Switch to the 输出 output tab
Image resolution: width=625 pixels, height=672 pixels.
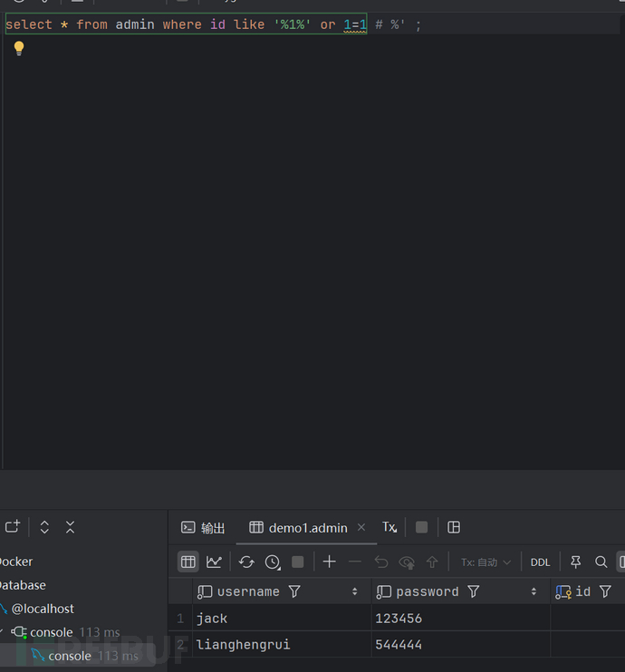point(203,528)
